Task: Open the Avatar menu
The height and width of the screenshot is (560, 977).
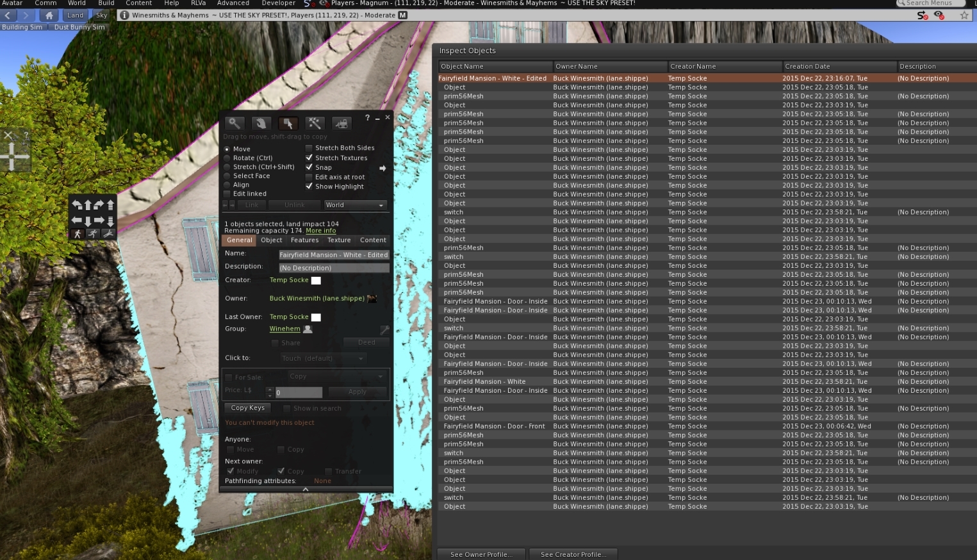Action: 12,3
